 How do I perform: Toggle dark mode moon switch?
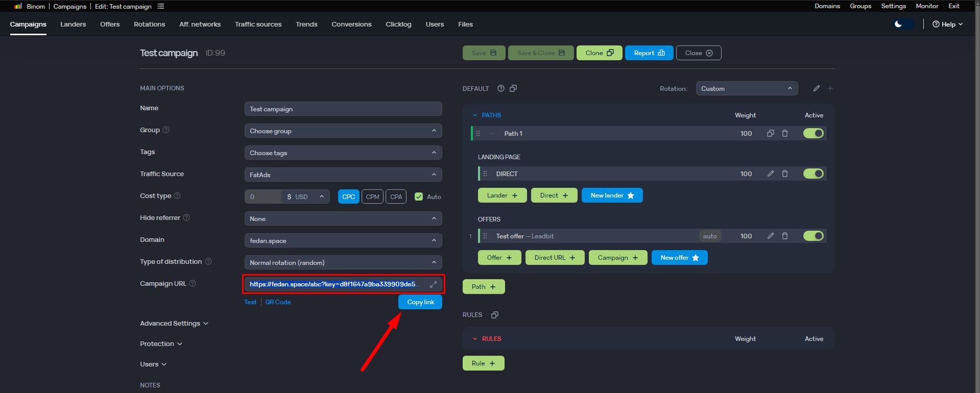(x=903, y=24)
